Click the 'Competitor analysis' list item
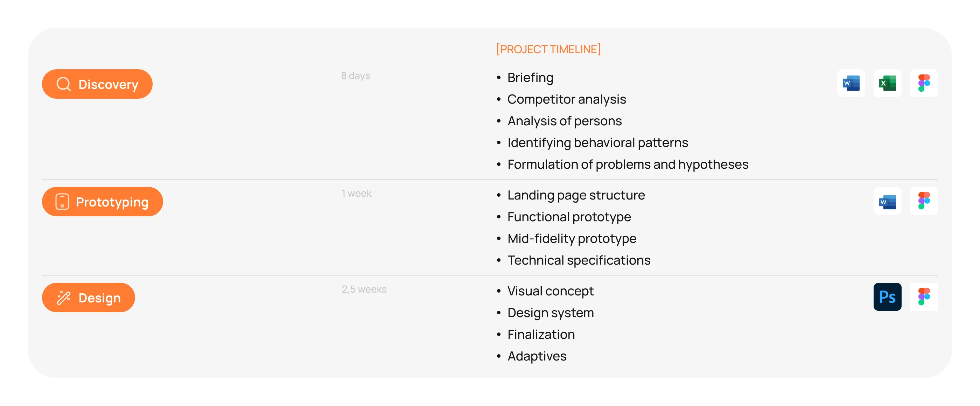 pyautogui.click(x=566, y=99)
